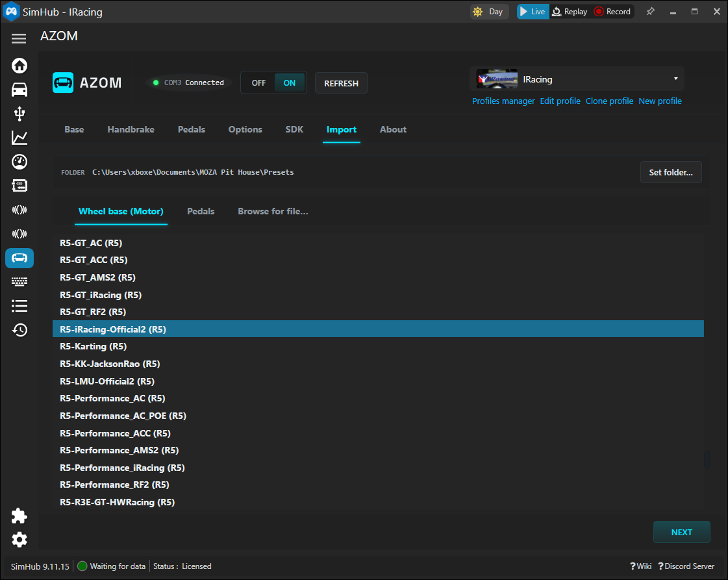
Task: Open the plugins puzzle icon
Action: click(x=19, y=516)
